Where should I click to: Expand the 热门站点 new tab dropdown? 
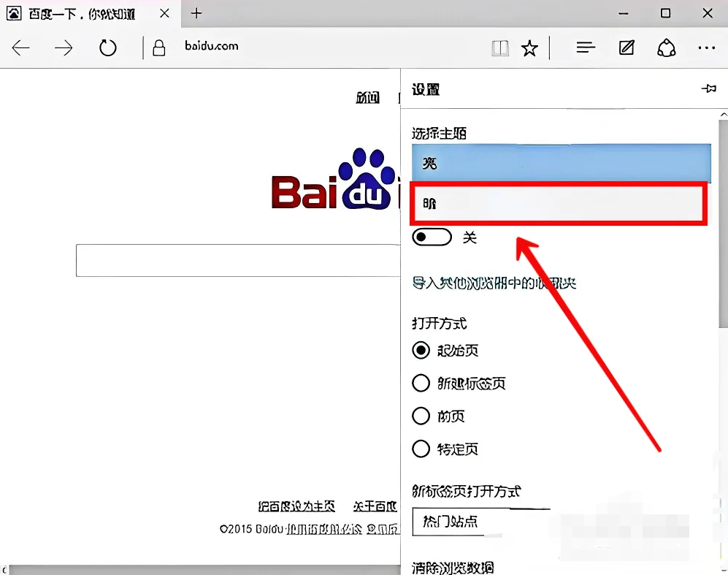[x=481, y=522]
